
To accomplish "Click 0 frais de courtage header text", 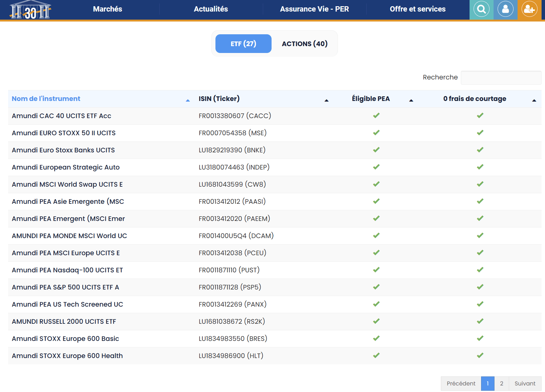I will pos(475,99).
